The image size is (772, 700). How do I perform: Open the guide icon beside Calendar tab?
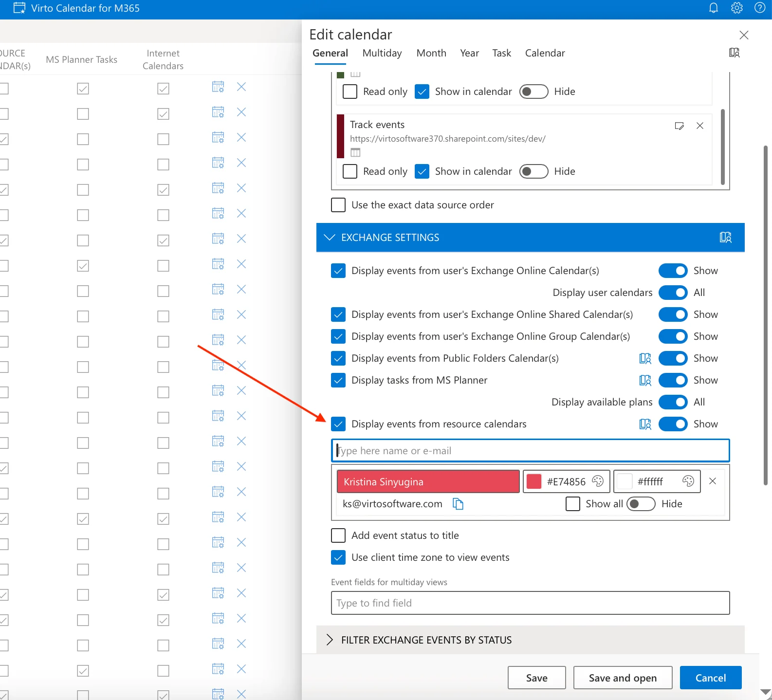tap(735, 53)
